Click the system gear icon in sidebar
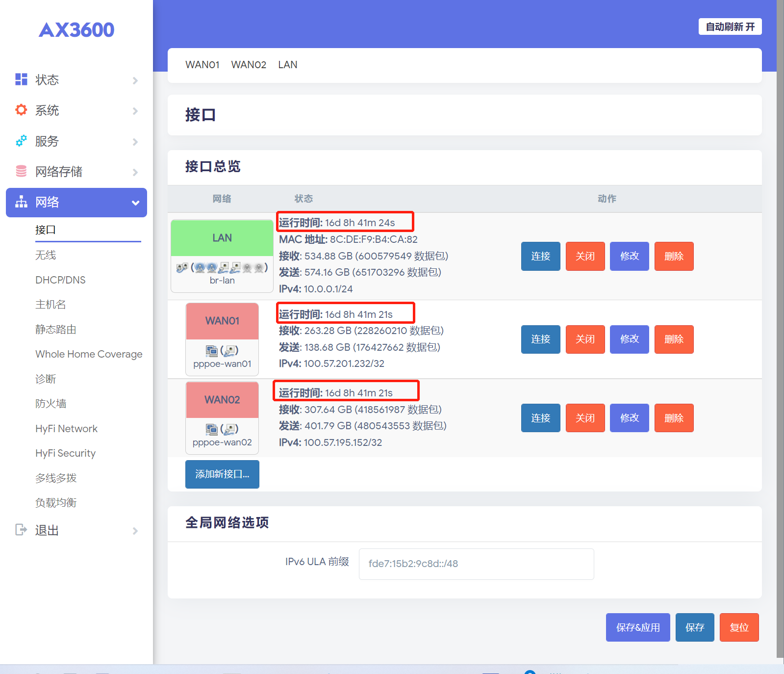 pyautogui.click(x=21, y=110)
